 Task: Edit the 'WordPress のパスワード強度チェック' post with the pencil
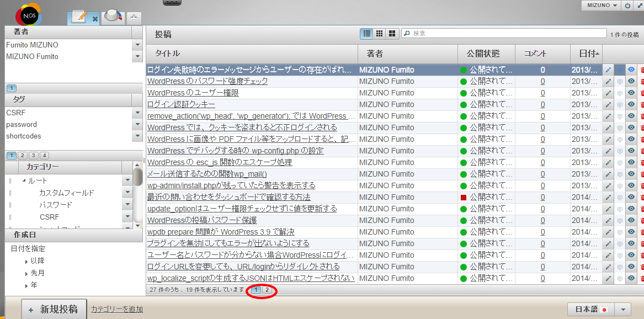tap(608, 82)
